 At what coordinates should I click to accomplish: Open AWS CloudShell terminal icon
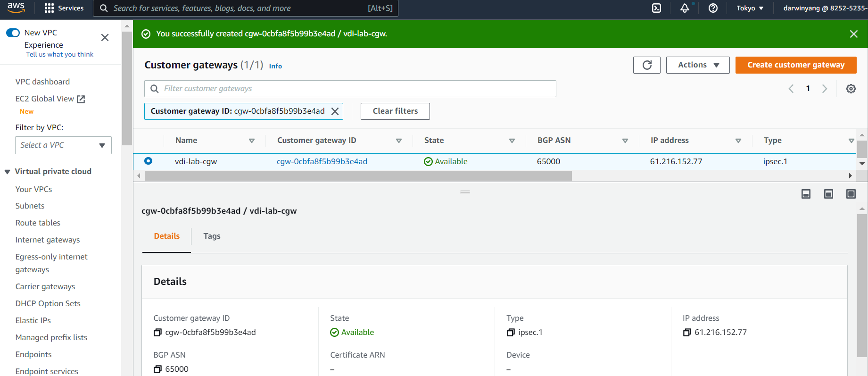click(x=656, y=8)
